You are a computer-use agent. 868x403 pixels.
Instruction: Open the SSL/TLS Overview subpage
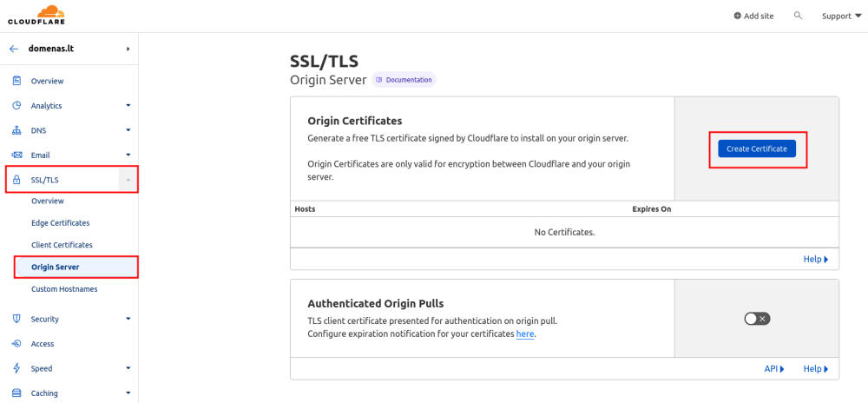pos(48,201)
